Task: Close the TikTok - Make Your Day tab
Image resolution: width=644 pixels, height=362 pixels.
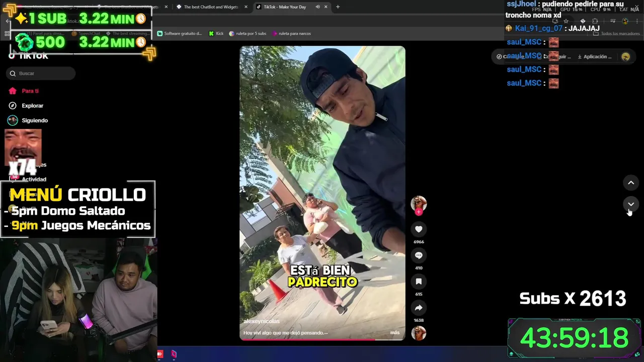Action: [326, 7]
